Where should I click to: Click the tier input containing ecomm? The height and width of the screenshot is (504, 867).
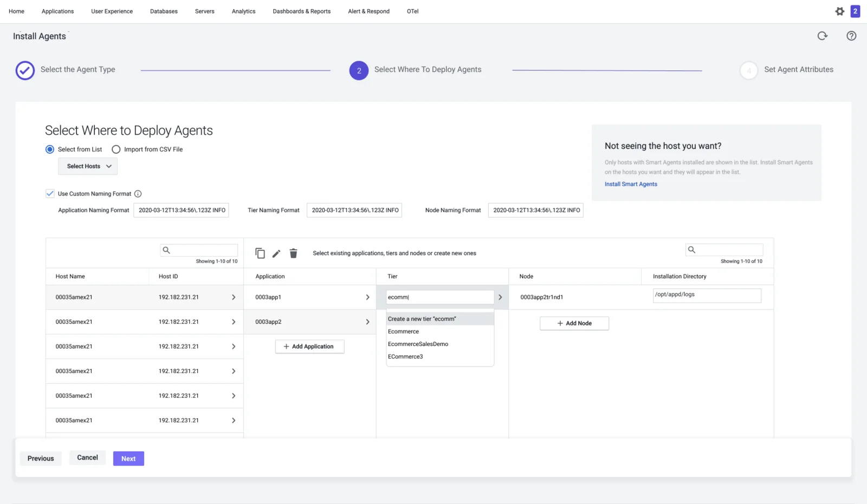tap(439, 297)
